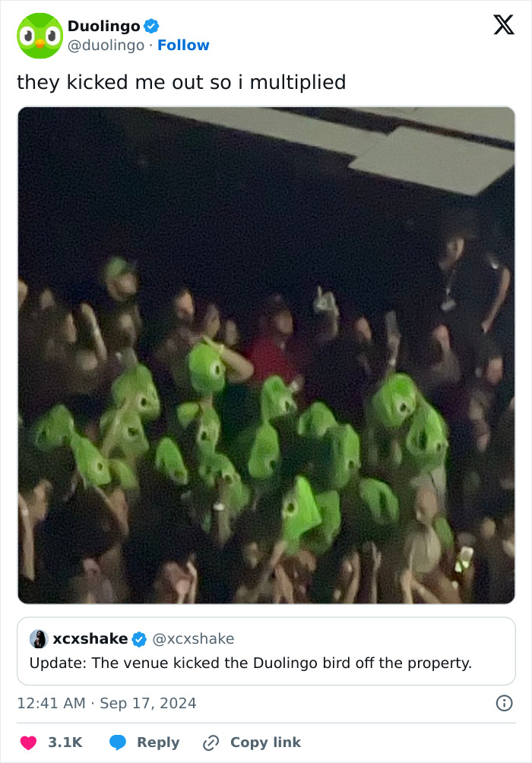Click the verified badge next to xcxshake
The width and height of the screenshot is (532, 763).
pos(138,639)
